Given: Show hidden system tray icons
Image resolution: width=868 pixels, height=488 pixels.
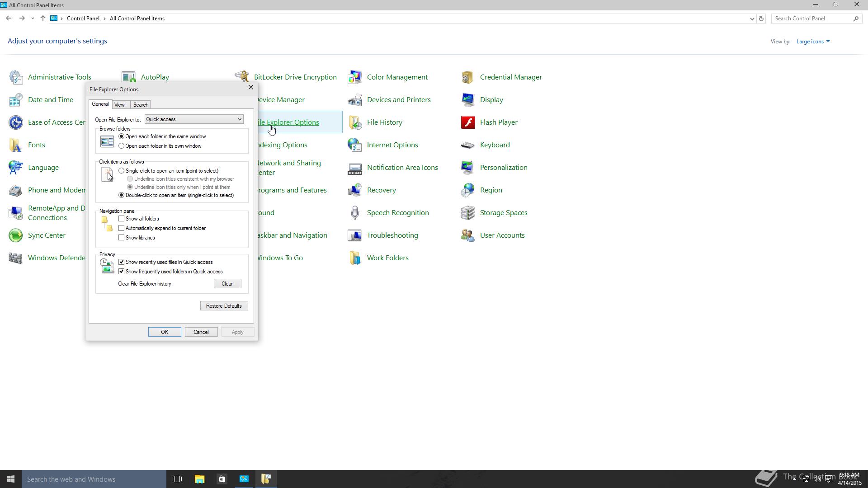Looking at the screenshot, I should pos(794,479).
